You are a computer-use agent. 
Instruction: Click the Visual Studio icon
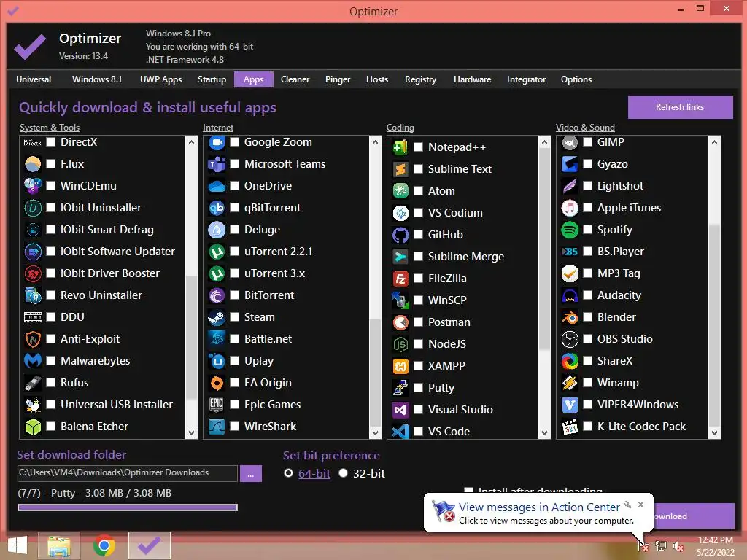click(x=400, y=410)
